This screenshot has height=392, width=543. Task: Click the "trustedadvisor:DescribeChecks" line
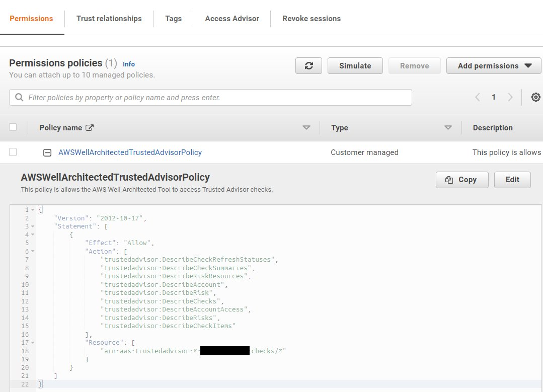pos(162,301)
